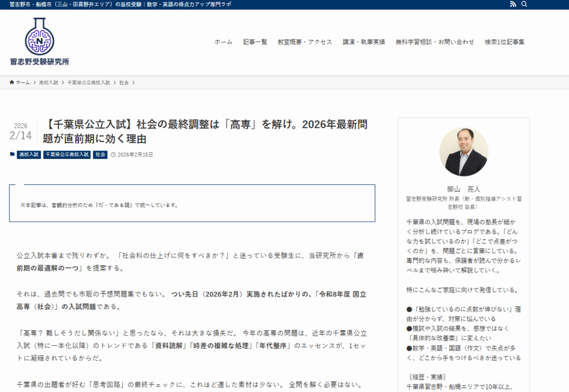Click the clock icon by update date
The width and height of the screenshot is (569, 392).
pos(113,155)
